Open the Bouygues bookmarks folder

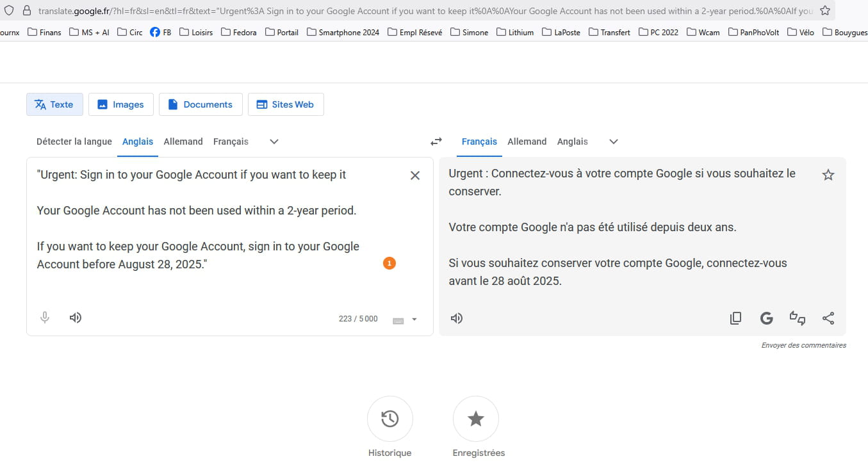tap(844, 32)
